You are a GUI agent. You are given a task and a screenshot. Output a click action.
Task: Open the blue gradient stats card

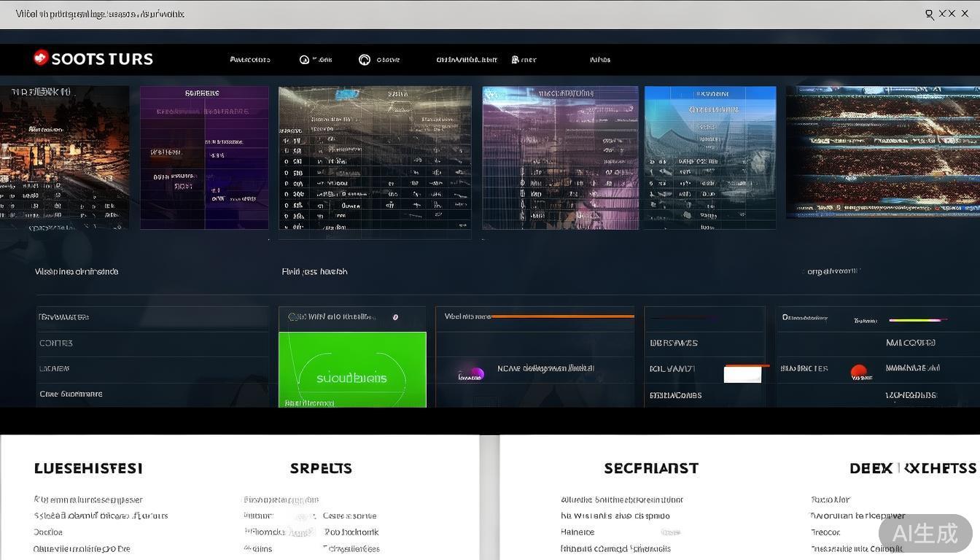point(710,157)
